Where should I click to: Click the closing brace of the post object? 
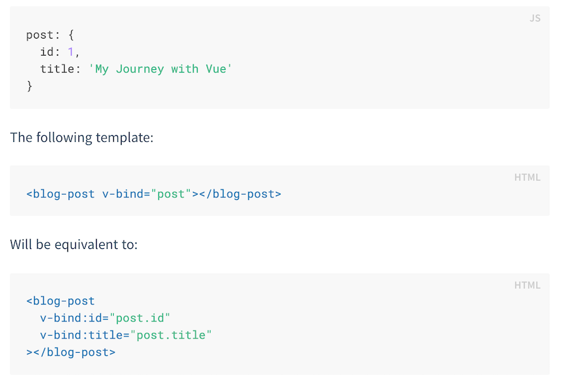coord(29,86)
